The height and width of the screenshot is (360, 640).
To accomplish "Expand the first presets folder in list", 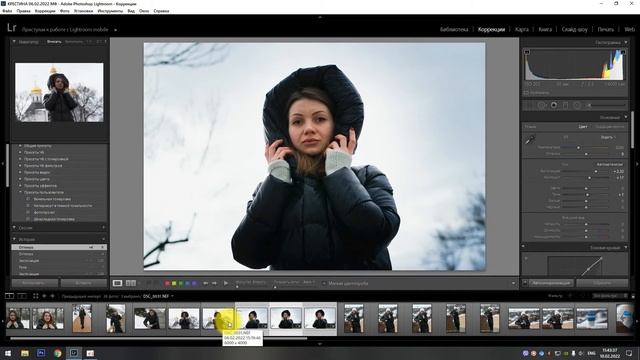I will click(x=20, y=146).
